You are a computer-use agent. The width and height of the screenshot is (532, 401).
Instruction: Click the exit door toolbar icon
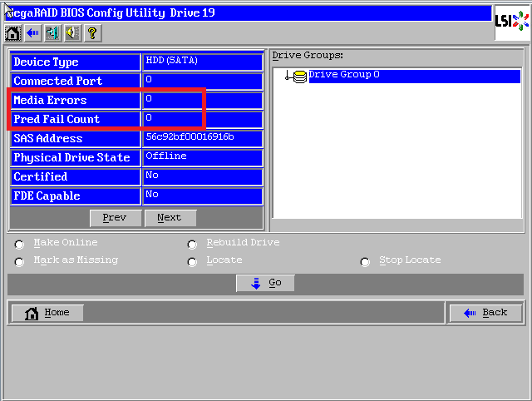[52, 33]
